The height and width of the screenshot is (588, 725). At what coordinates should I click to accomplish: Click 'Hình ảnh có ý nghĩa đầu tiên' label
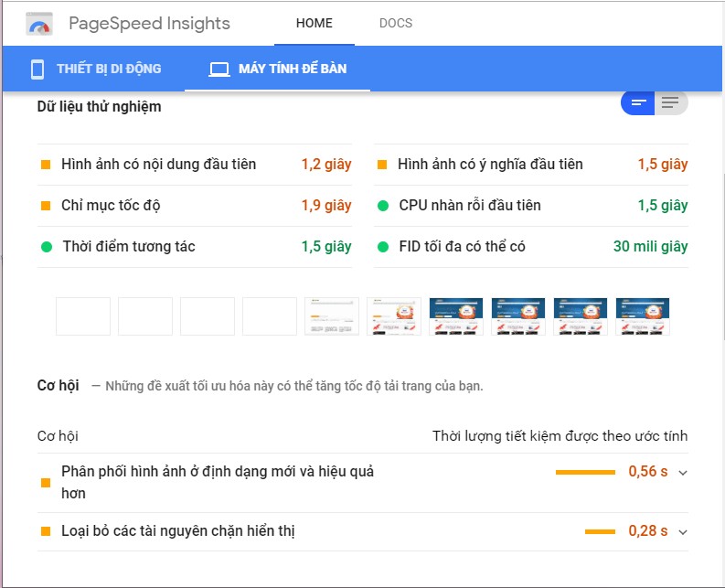(490, 165)
